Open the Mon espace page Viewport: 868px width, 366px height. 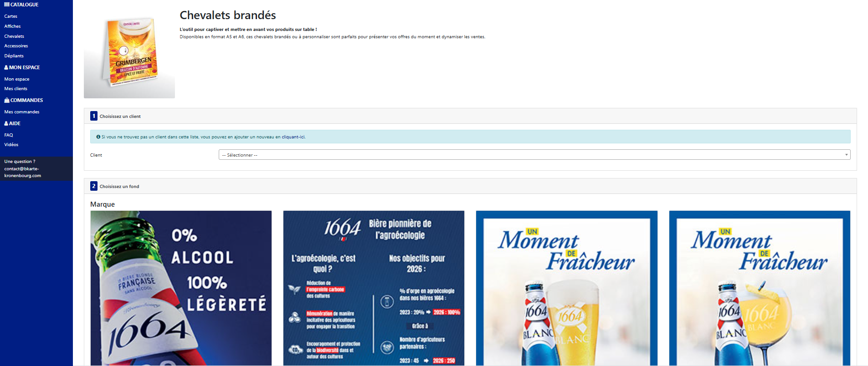point(17,79)
